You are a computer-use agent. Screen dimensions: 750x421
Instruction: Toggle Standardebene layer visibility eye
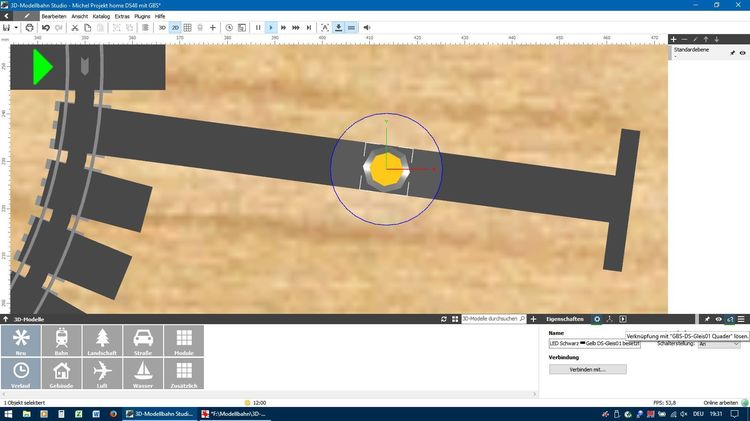(742, 53)
